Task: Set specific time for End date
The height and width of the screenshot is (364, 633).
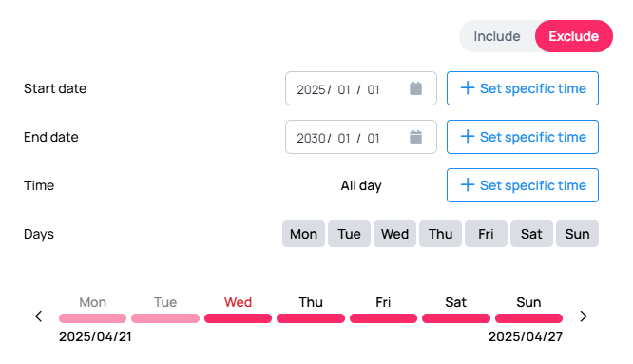Action: pyautogui.click(x=523, y=137)
